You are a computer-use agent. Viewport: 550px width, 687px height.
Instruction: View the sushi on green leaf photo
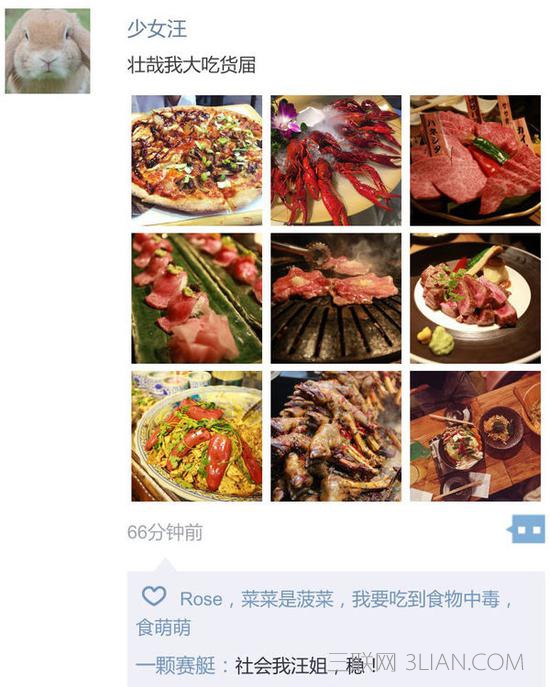(x=197, y=298)
